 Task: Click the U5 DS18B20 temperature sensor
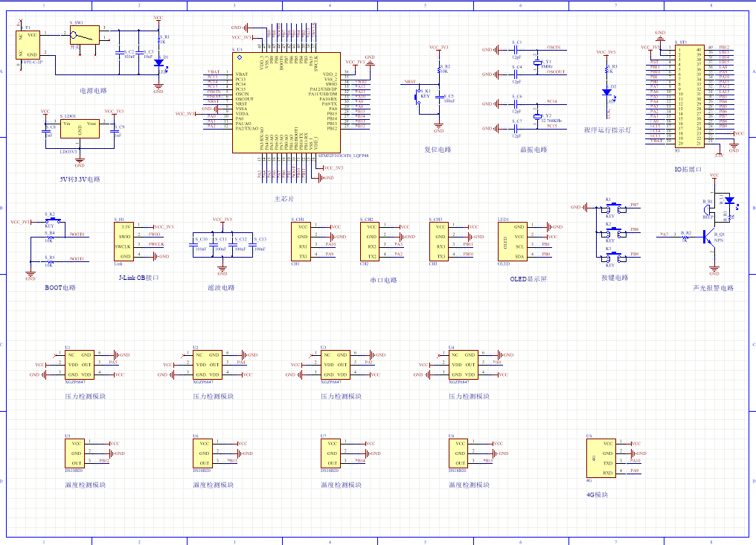pos(74,453)
